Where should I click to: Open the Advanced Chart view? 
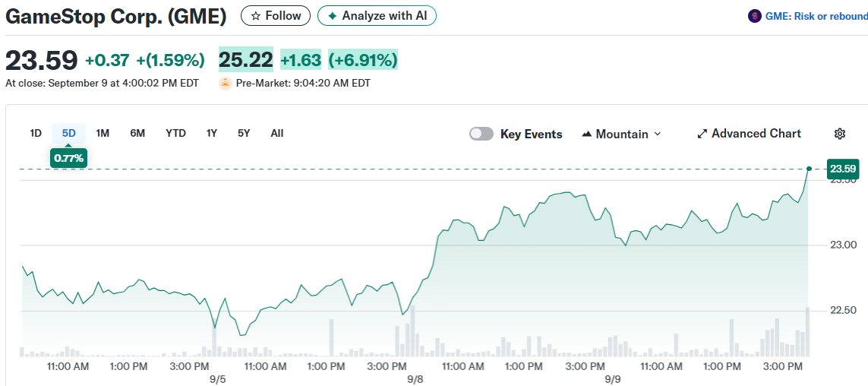coord(749,134)
